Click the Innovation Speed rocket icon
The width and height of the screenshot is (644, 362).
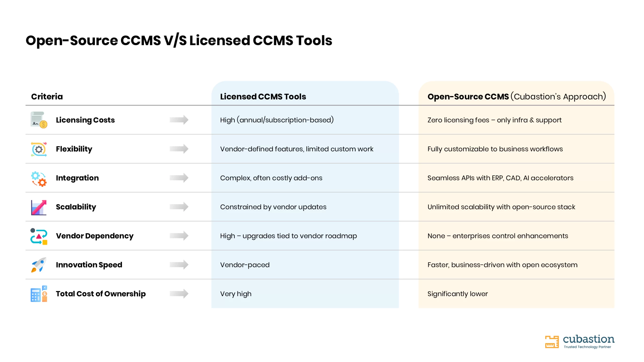pyautogui.click(x=39, y=265)
